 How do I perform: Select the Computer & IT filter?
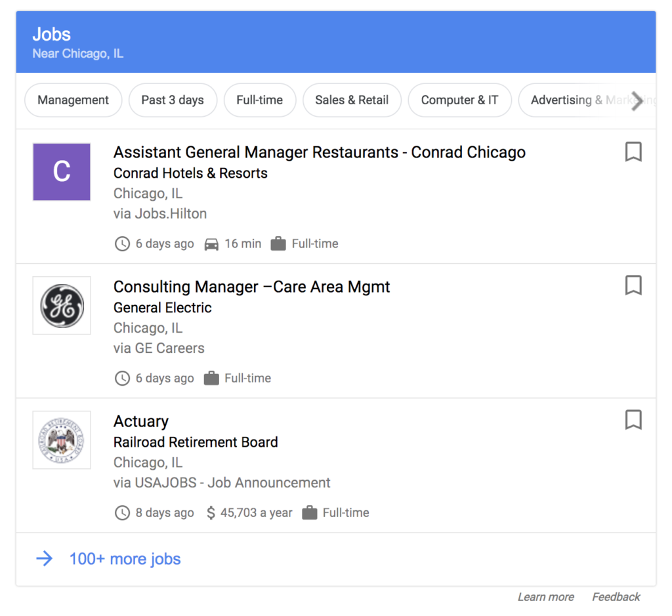click(459, 100)
